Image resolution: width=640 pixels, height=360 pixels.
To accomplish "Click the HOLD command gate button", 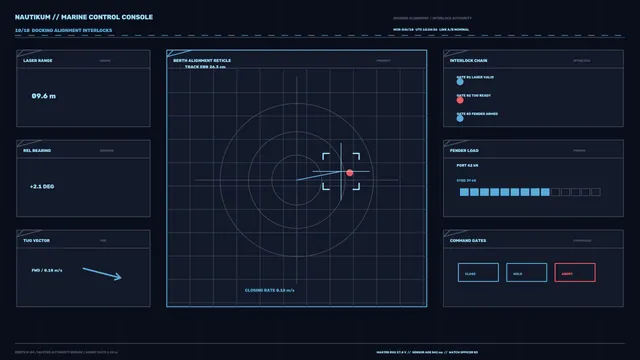I will pos(526,272).
